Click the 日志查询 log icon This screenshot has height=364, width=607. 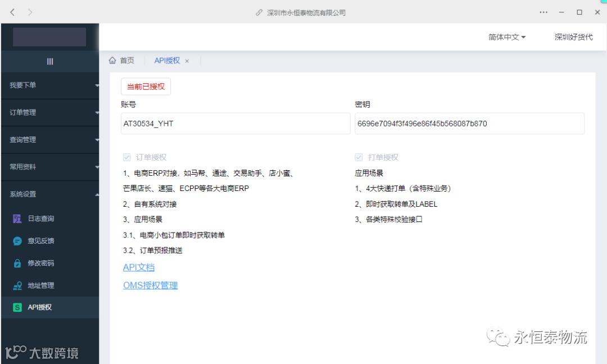pyautogui.click(x=17, y=219)
